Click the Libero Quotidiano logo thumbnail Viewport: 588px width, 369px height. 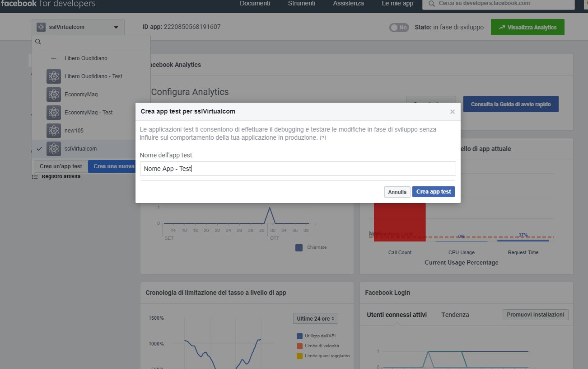coord(54,58)
